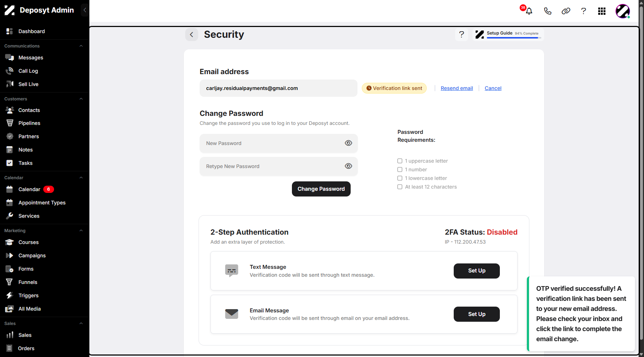Collapse the Communications section
The image size is (644, 357).
[81, 46]
